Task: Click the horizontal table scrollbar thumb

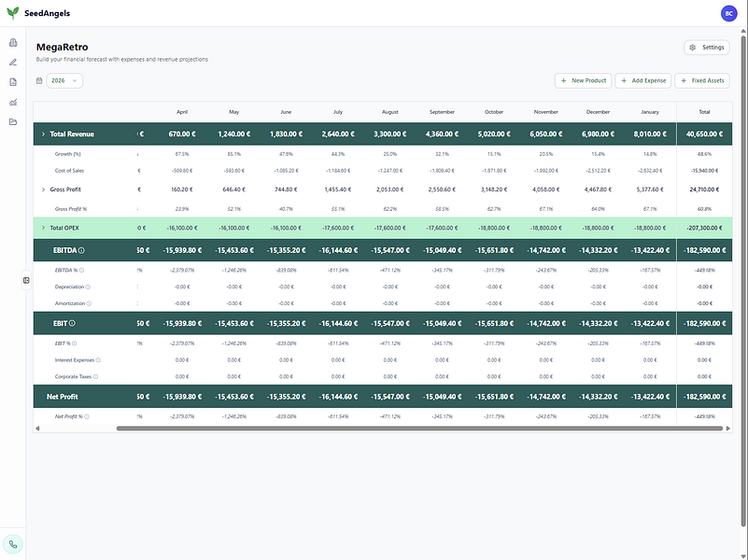Action: [x=420, y=428]
